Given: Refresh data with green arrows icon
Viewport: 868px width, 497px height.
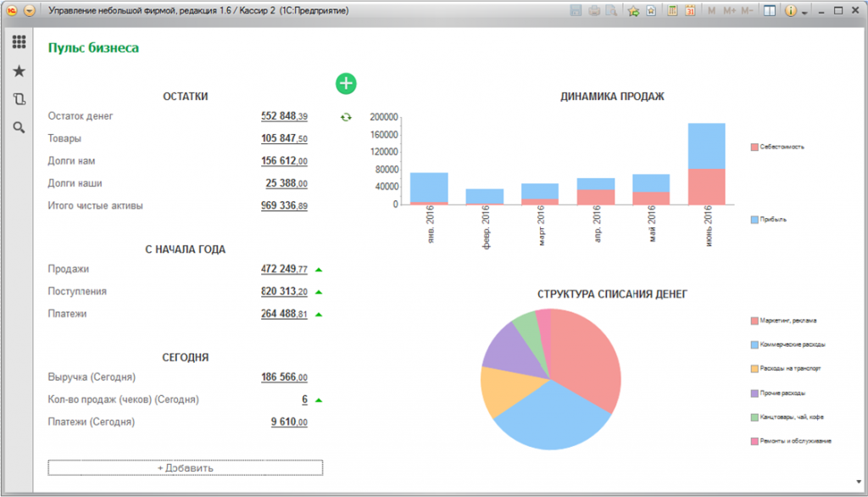Looking at the screenshot, I should 346,117.
